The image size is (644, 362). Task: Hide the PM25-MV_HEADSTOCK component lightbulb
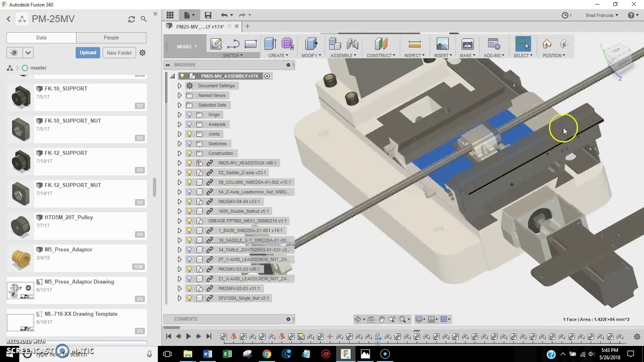(190, 163)
